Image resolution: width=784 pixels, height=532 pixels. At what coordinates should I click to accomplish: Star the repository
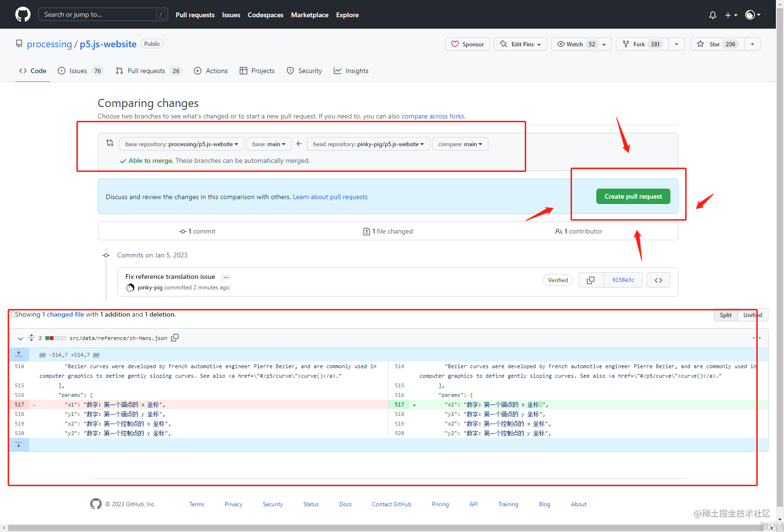tap(717, 44)
